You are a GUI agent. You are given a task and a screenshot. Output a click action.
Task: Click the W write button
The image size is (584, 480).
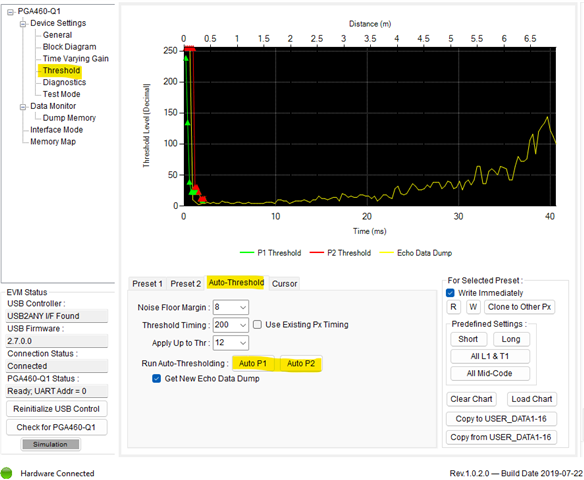[473, 307]
